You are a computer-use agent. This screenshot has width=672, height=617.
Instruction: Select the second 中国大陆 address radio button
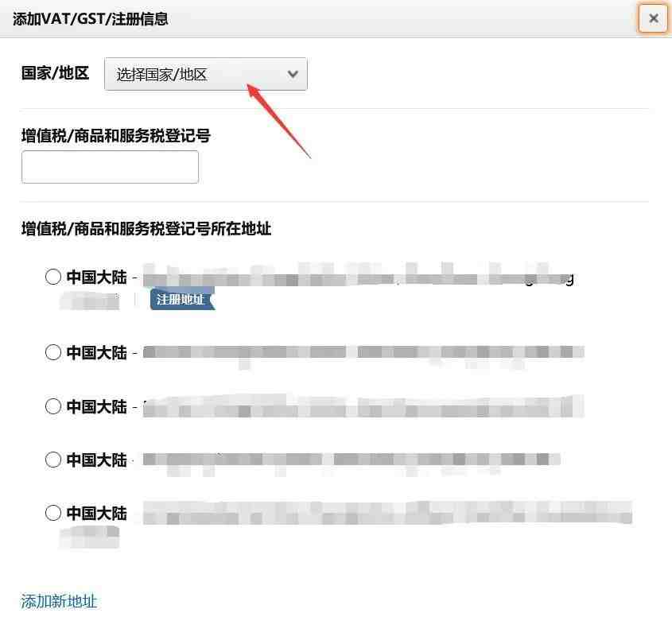[53, 352]
